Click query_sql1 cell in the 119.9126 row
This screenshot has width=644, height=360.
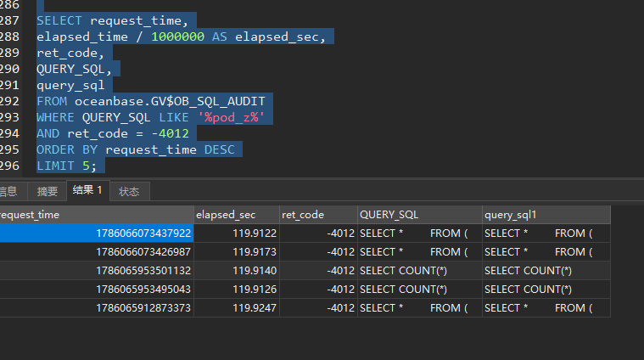pos(546,290)
